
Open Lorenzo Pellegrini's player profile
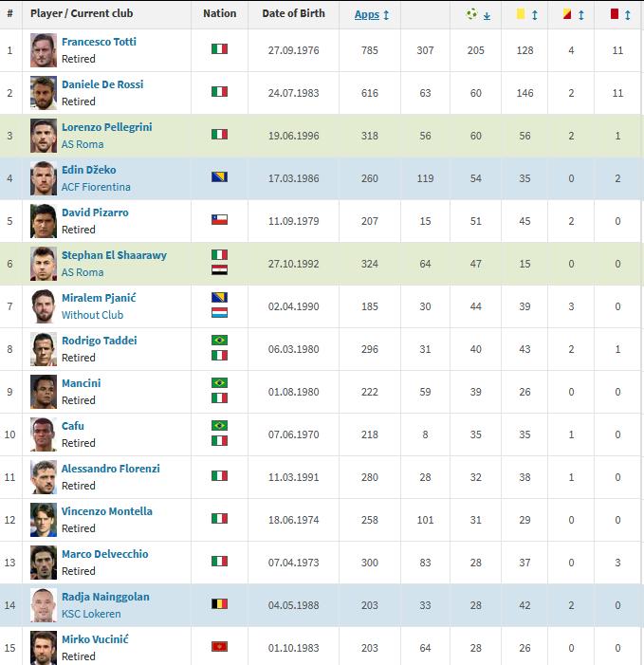(107, 127)
